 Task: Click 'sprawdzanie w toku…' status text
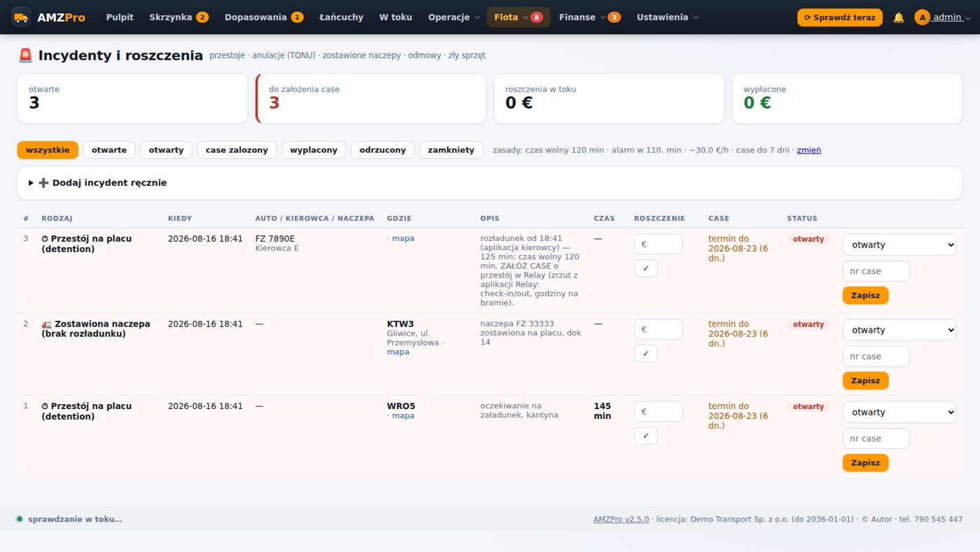pyautogui.click(x=75, y=519)
